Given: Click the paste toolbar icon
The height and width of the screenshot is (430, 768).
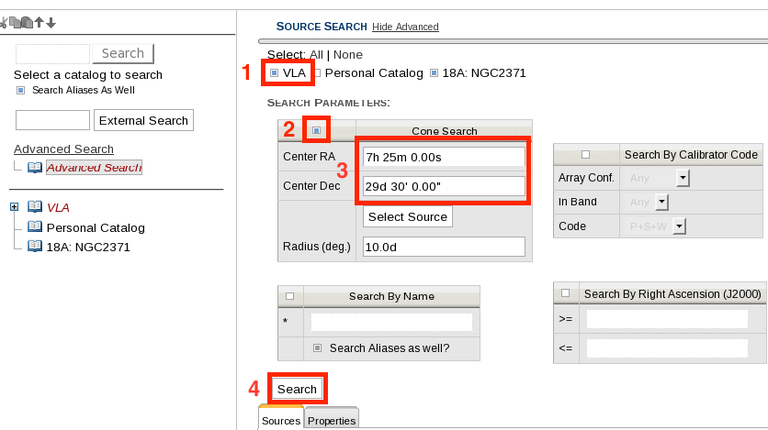Looking at the screenshot, I should (x=26, y=23).
